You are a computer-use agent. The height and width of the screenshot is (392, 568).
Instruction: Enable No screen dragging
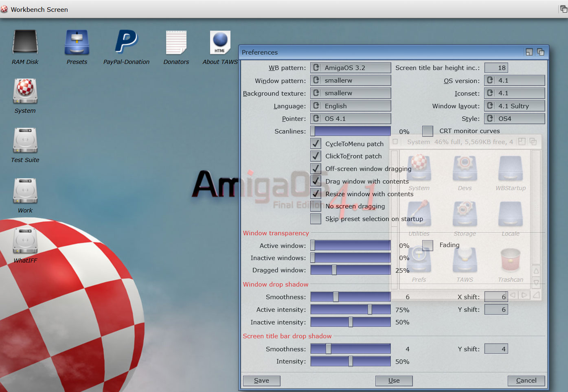pyautogui.click(x=316, y=206)
